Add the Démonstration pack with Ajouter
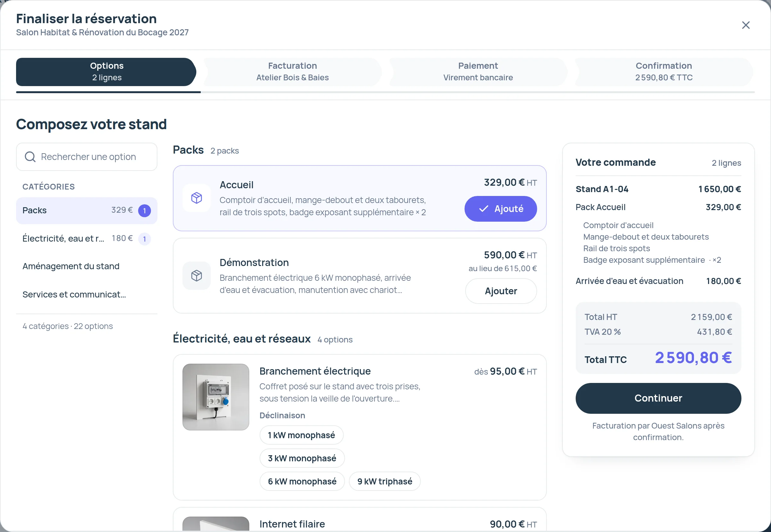Screen dimensions: 771x532 (x=501, y=291)
